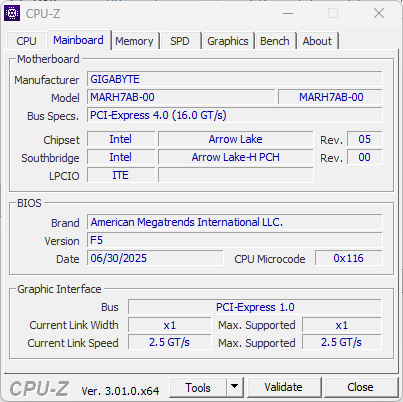Screen dimensions: 403x402
Task: Click the BIOS Version field F5
Action: click(x=235, y=240)
